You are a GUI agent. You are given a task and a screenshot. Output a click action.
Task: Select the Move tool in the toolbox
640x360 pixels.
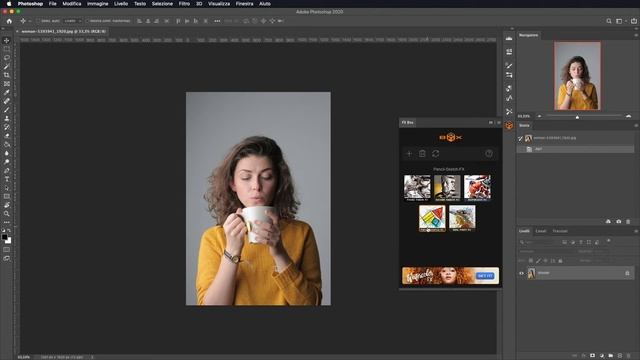pos(7,40)
